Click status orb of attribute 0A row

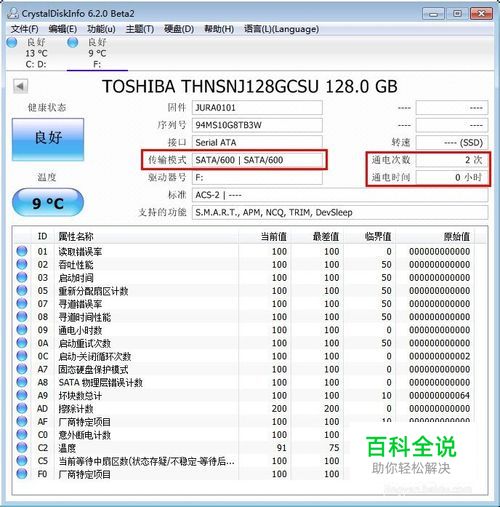click(22, 343)
